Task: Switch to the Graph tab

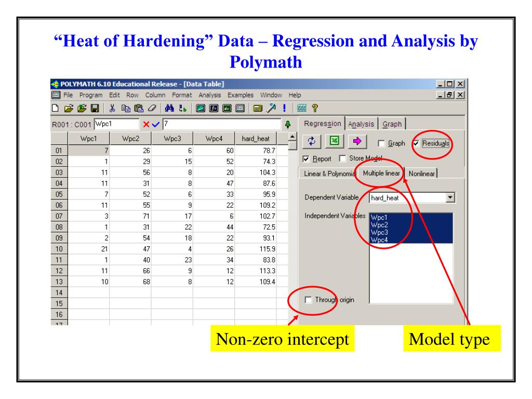Action: (x=392, y=124)
